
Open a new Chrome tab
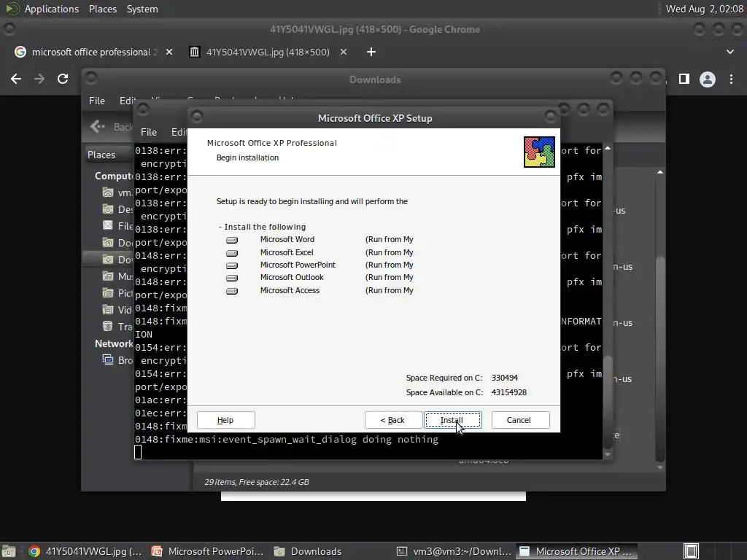tap(371, 52)
